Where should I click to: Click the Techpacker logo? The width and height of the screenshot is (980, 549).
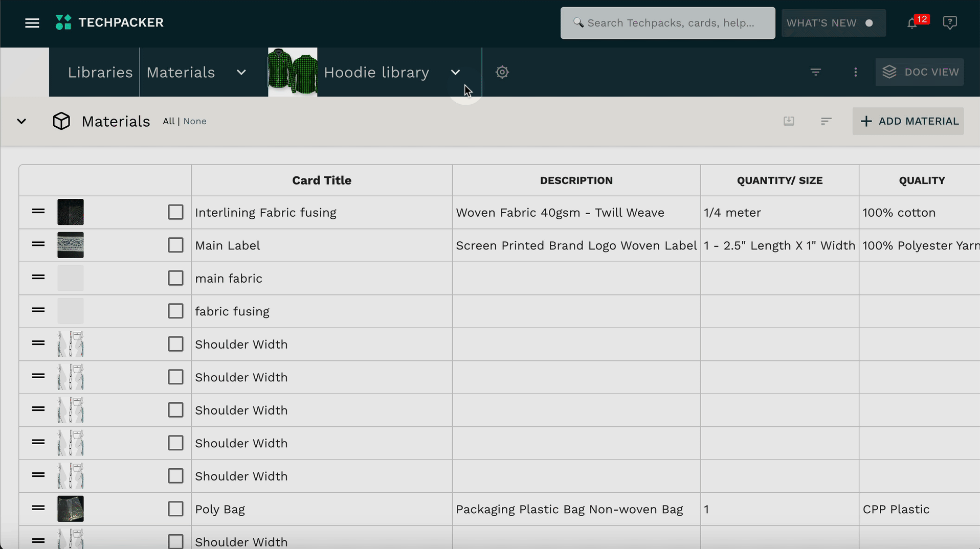(109, 22)
